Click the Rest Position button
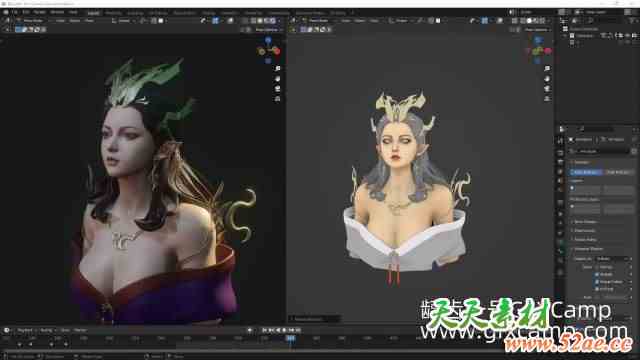 point(618,172)
